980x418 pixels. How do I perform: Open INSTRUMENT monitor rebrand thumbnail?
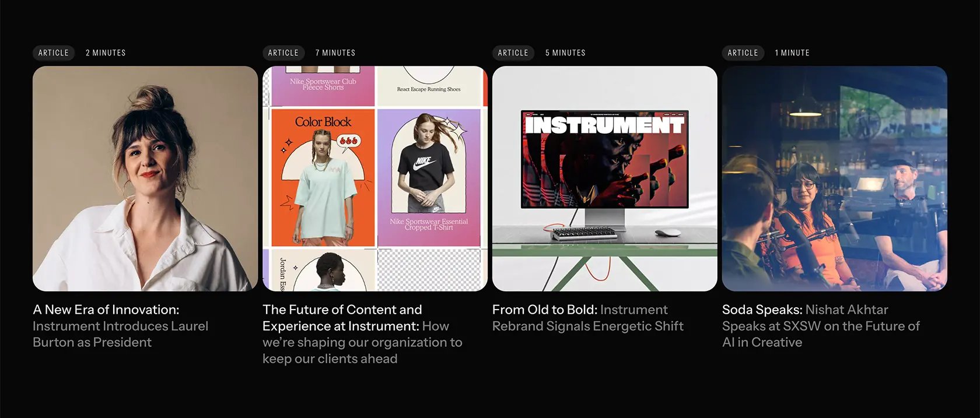click(x=605, y=178)
